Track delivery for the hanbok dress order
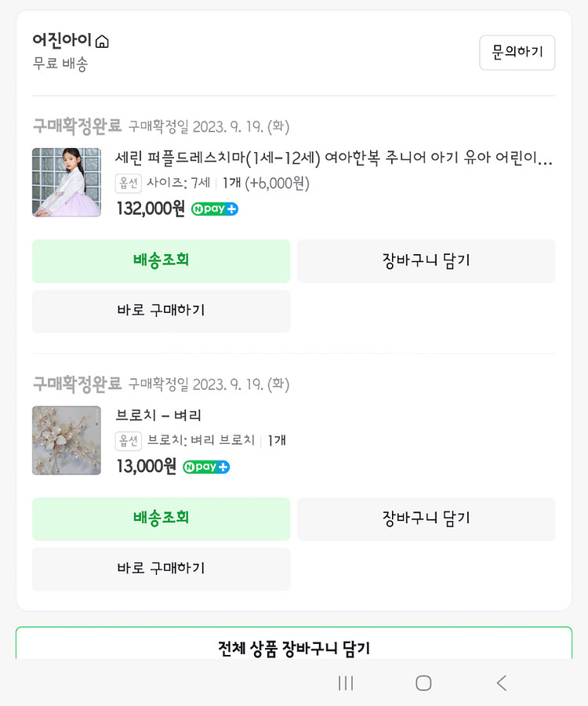Screen dimensions: 588x706 [161, 260]
